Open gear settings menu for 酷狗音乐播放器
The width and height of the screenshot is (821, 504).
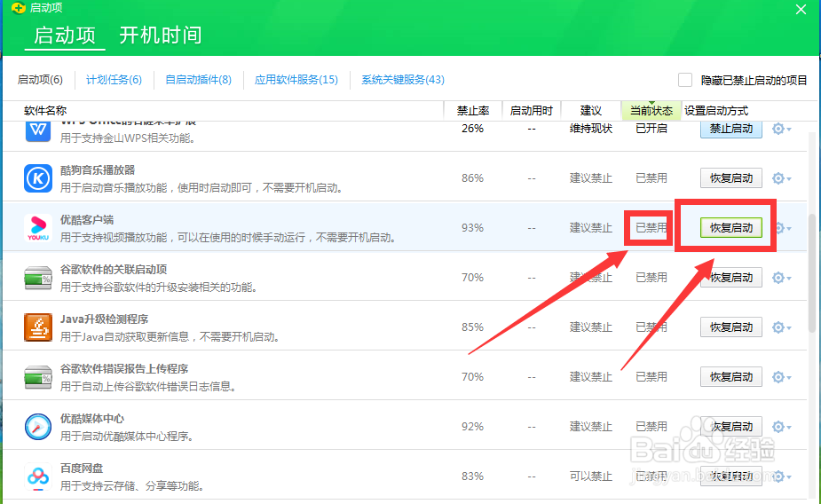(x=781, y=178)
